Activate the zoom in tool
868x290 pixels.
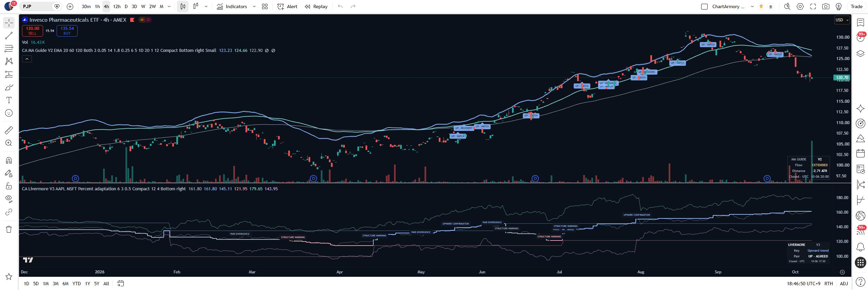click(9, 143)
